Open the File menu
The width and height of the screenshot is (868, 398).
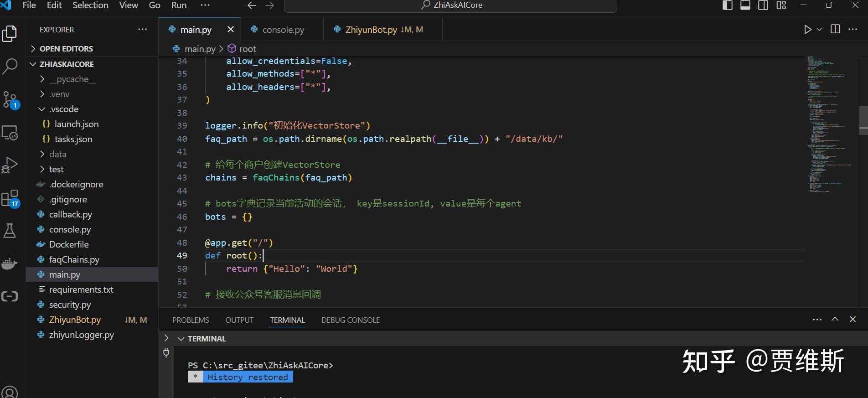click(29, 5)
